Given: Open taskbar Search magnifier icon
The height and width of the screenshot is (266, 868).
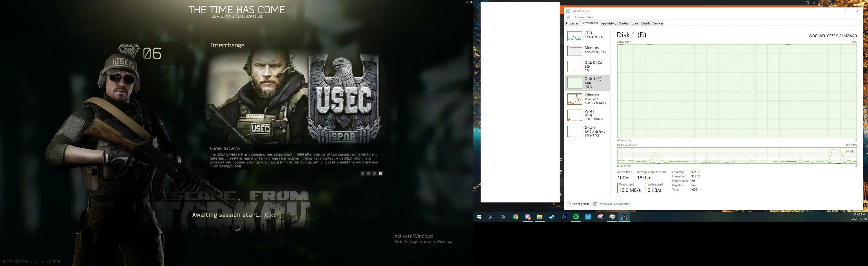Looking at the screenshot, I should point(491,217).
